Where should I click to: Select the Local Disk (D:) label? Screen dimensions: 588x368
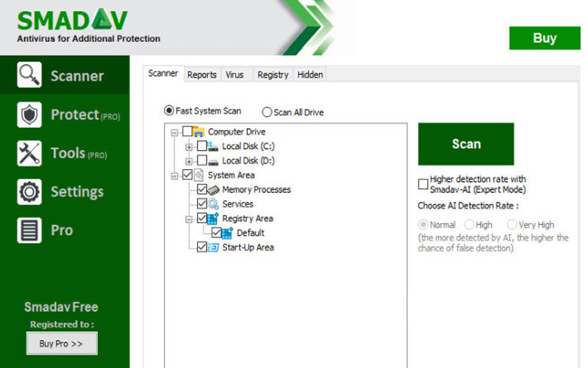(x=248, y=160)
